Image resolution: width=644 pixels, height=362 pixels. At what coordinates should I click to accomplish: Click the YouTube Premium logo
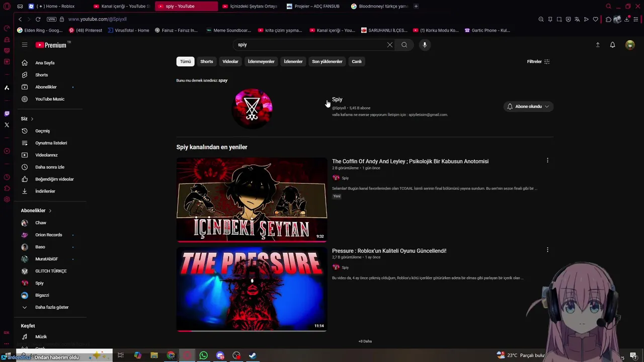coord(51,45)
